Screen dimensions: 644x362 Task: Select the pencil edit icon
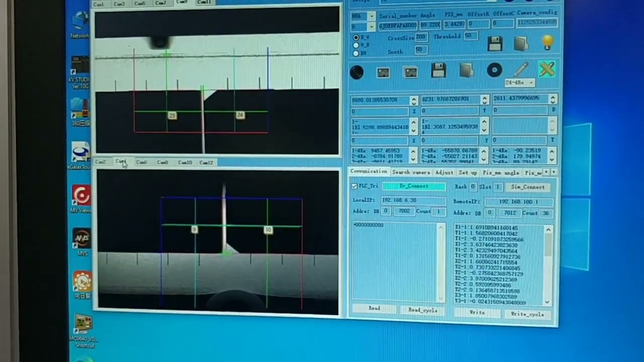click(x=521, y=70)
